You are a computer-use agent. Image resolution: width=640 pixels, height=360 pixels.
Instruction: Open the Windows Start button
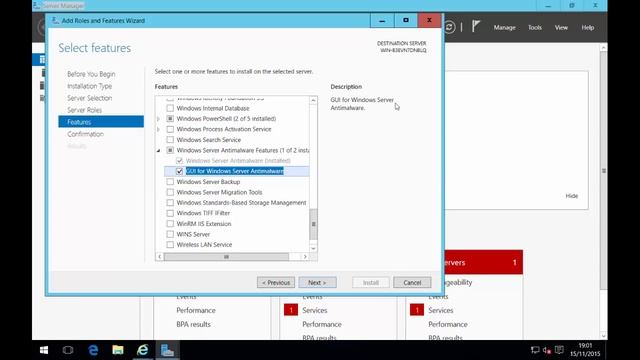44,350
